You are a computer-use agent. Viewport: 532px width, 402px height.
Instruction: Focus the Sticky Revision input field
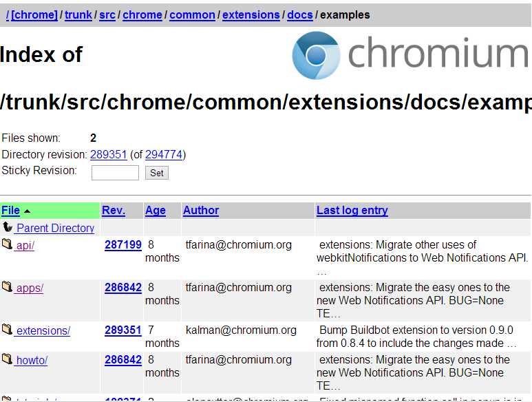pos(115,173)
